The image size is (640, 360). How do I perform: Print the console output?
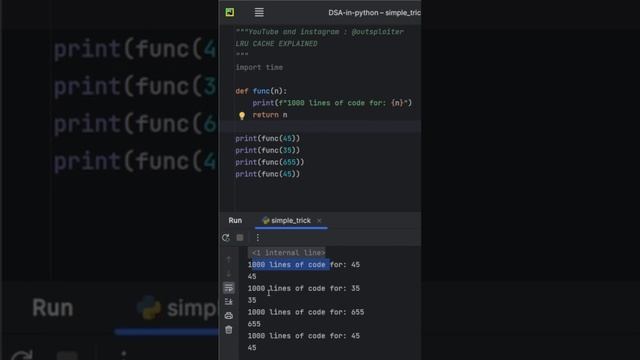229,316
